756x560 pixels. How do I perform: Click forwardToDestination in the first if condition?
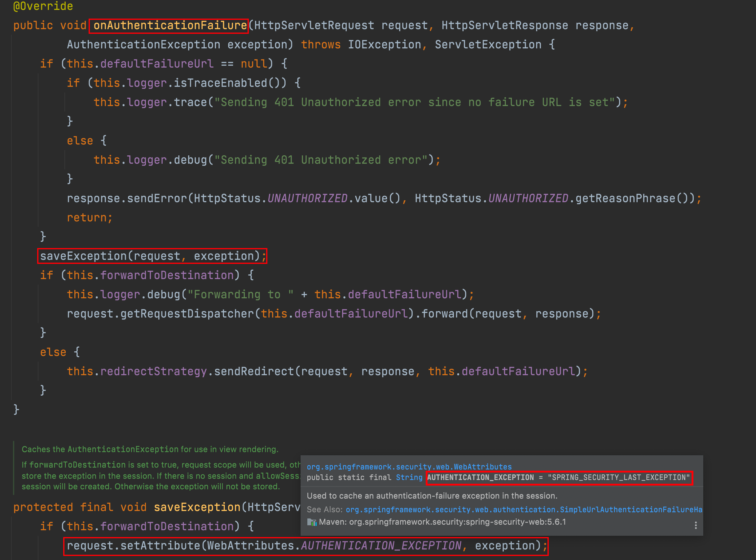click(167, 275)
